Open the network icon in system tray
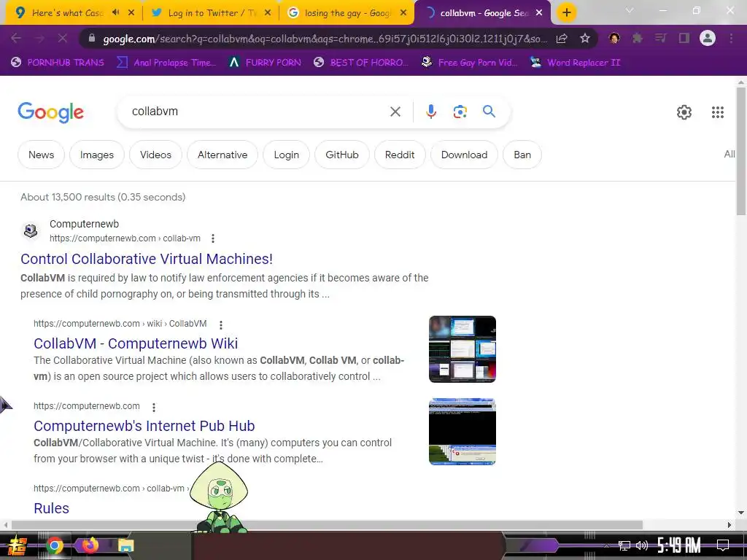Screen dimensions: 747x560 (624, 545)
